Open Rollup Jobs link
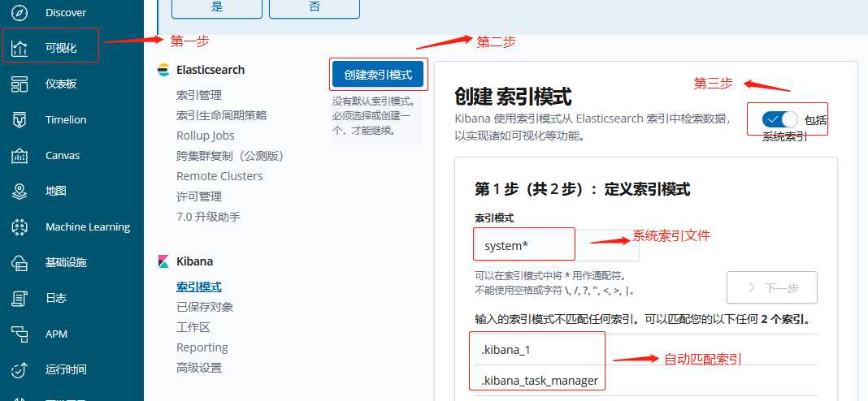868x401 pixels. [206, 136]
